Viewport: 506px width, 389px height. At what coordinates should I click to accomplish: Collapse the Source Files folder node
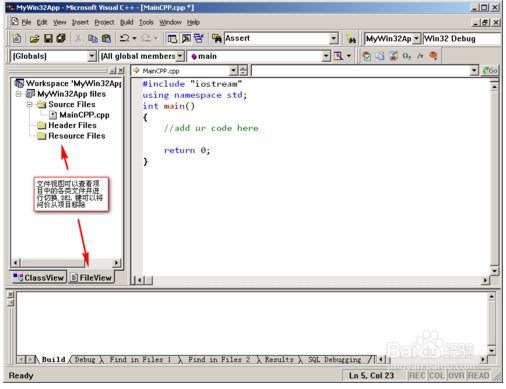point(30,105)
